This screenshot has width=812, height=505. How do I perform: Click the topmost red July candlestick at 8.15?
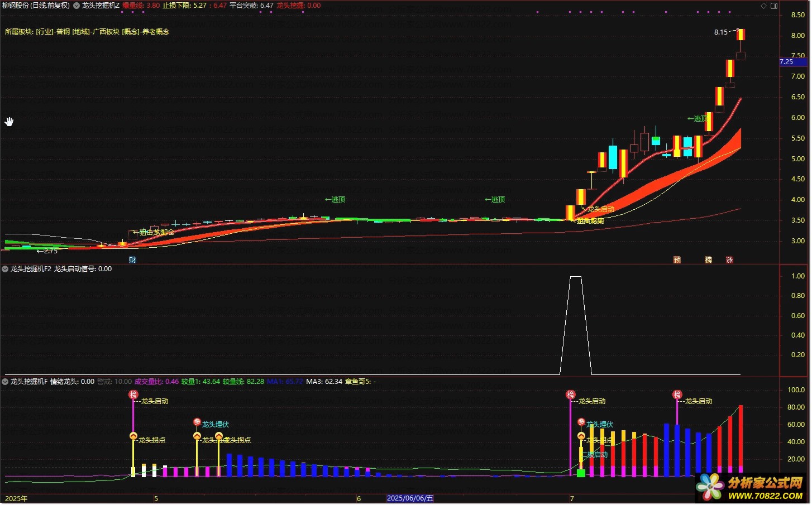click(741, 35)
